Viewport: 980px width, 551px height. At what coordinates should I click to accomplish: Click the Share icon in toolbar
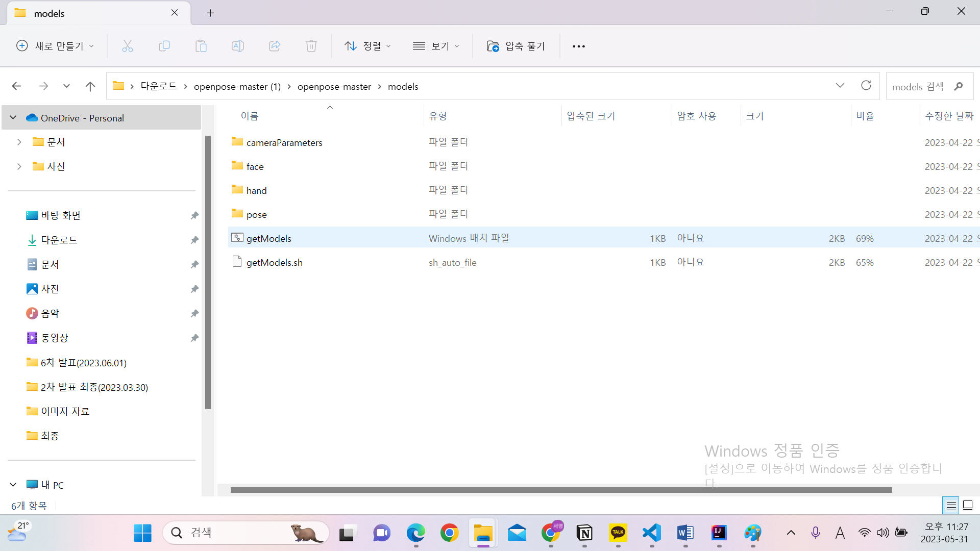(x=275, y=46)
